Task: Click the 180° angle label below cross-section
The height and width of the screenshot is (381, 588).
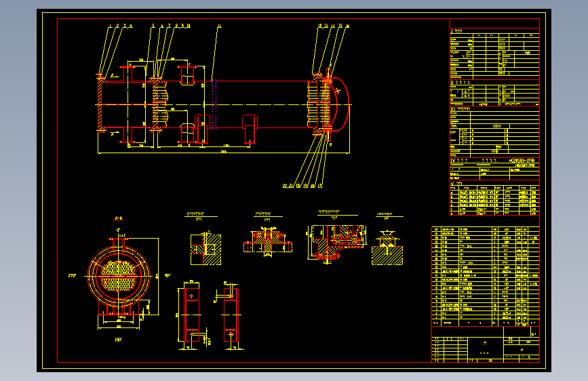Action: (118, 340)
